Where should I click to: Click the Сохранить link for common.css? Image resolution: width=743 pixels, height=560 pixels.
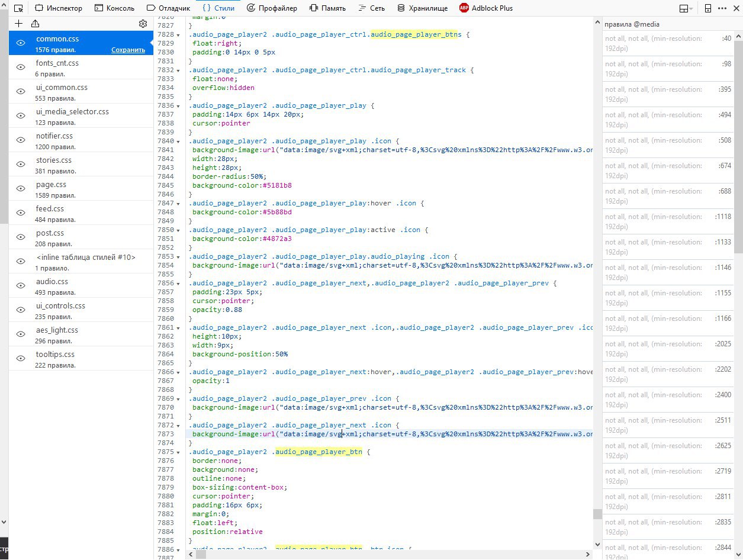coord(128,50)
